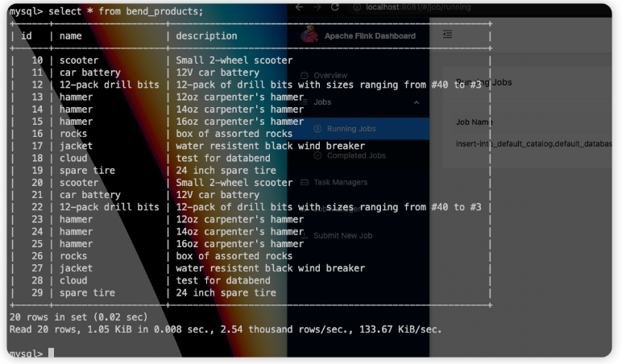Open the insert-into_default_catalog job row
Image resolution: width=626 pixels, height=364 pixels.
[x=534, y=143]
